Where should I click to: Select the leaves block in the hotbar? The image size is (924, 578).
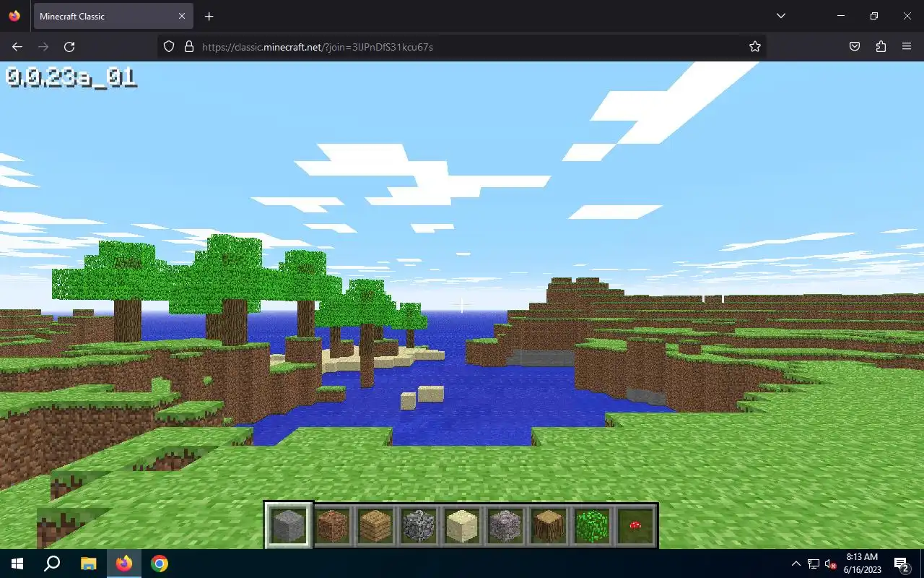(592, 525)
